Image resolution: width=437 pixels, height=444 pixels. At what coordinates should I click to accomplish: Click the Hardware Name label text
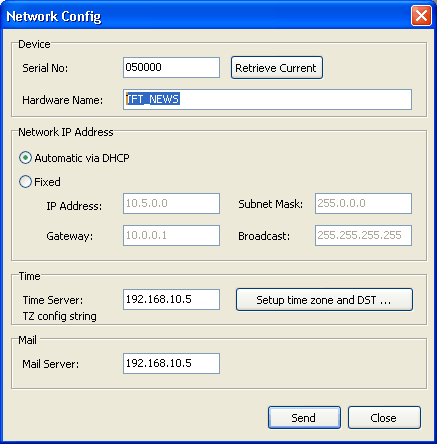63,100
